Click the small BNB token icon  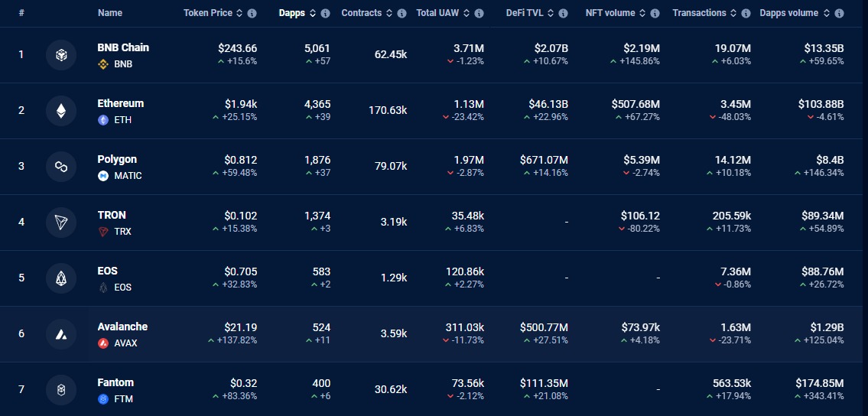103,64
